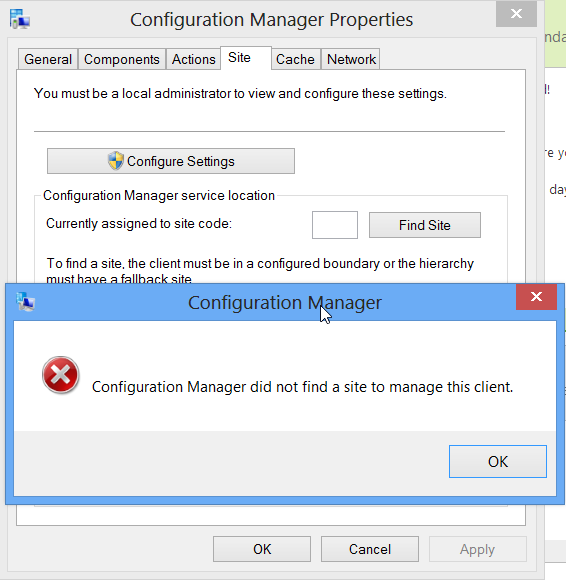
Task: Open the Components tab
Action: 122,59
